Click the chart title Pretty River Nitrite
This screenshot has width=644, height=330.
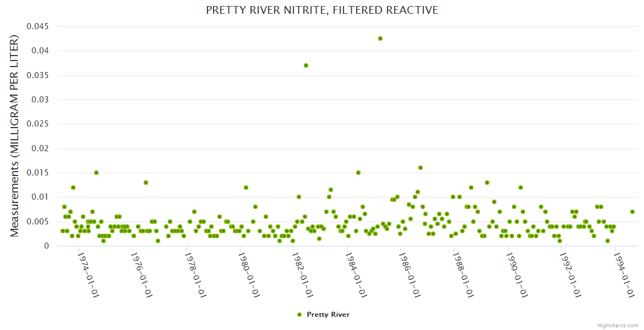(x=322, y=10)
